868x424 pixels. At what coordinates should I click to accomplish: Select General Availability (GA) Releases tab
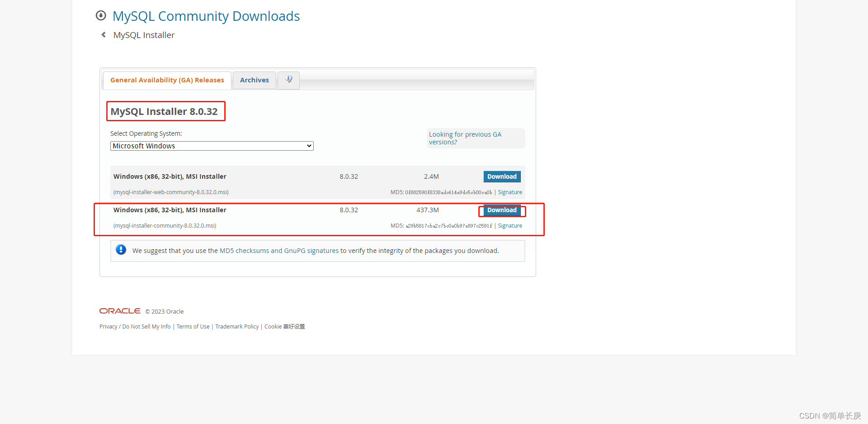167,80
